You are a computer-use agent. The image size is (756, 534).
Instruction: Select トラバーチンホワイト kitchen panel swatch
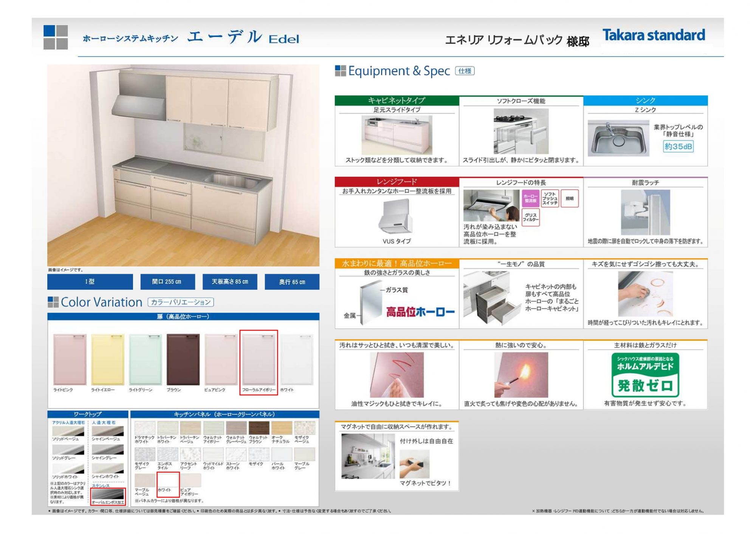tap(168, 428)
